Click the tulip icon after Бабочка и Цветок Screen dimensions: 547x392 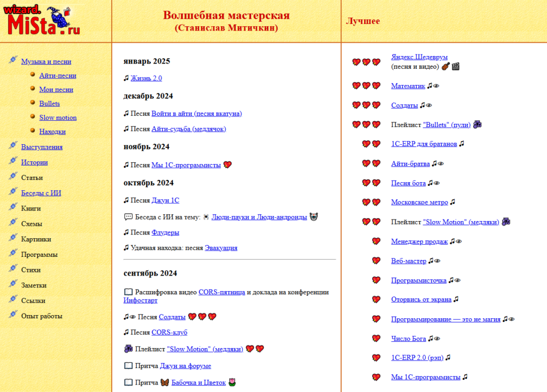(x=232, y=382)
